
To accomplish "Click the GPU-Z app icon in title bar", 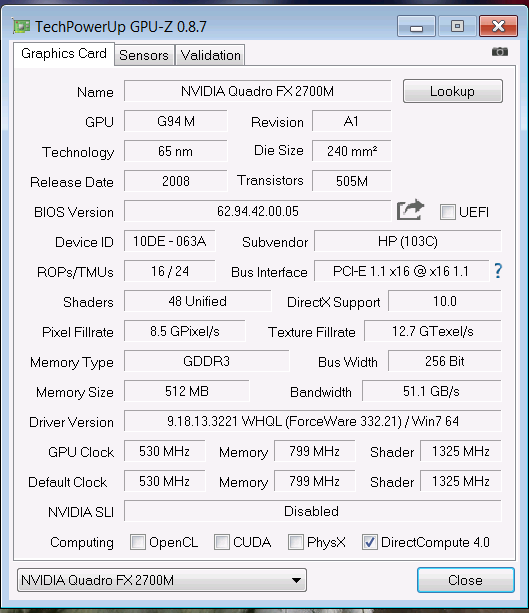I will (x=21, y=26).
